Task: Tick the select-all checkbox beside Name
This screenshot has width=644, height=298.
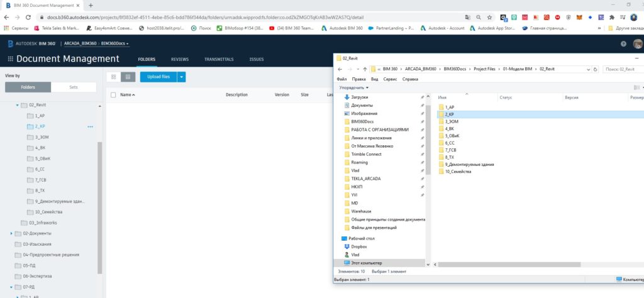Action: pos(113,95)
